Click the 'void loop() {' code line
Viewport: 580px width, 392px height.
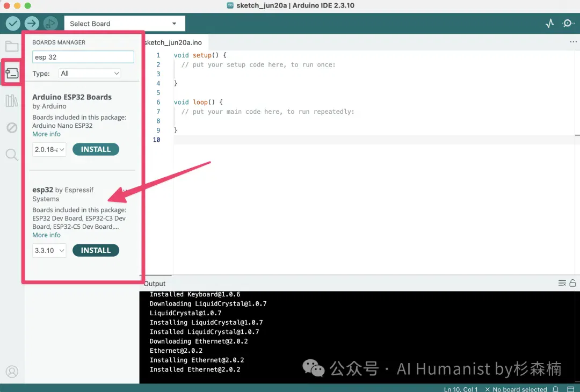(x=198, y=102)
